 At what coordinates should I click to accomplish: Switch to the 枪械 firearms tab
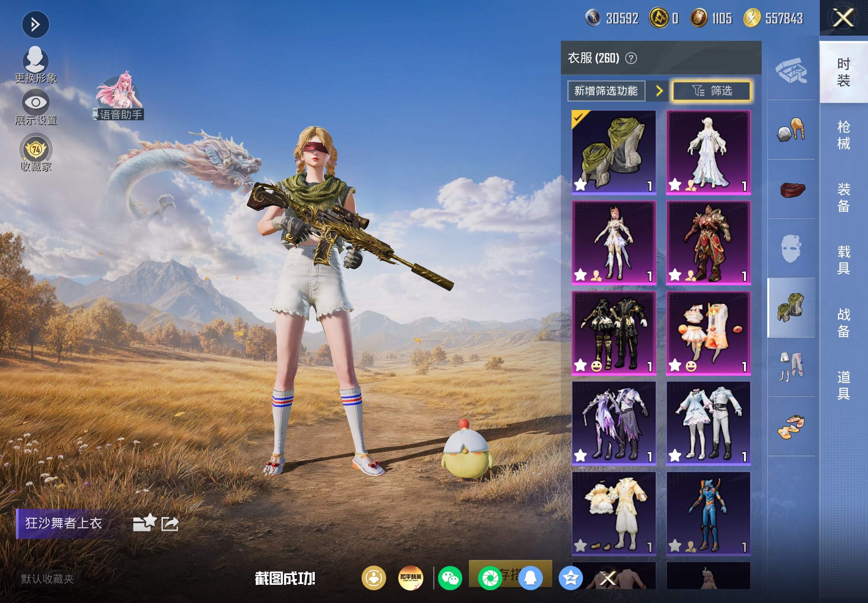point(843,135)
